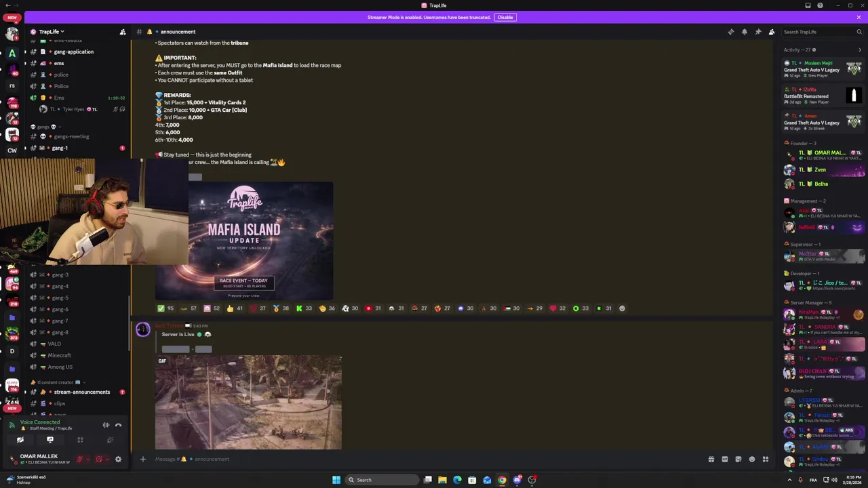Open the voice activities icon
Screen dimensions: 868x488
(x=80, y=440)
